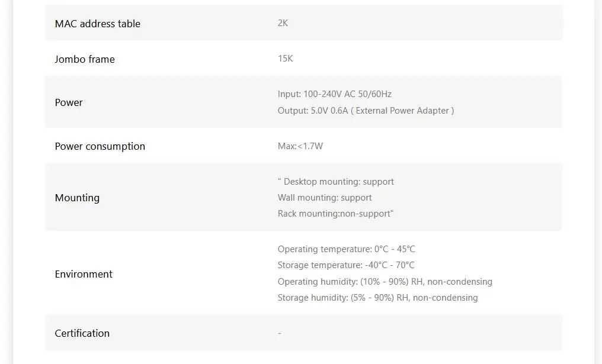Click the "Power" row label
This screenshot has height=364, width=602.
[x=69, y=102]
